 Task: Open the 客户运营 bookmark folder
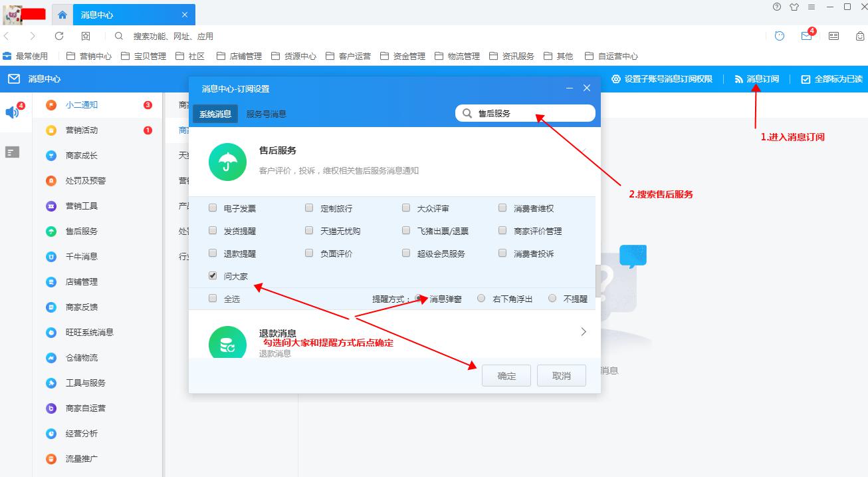[x=348, y=56]
